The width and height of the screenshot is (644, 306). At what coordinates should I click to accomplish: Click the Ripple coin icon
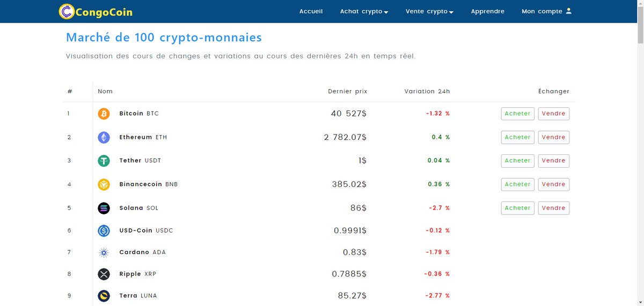tap(104, 274)
